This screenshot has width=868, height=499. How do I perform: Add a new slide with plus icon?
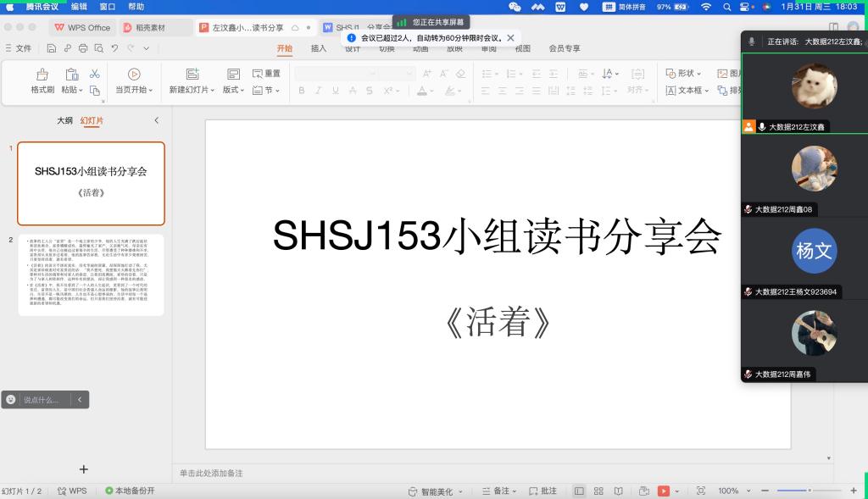83,469
